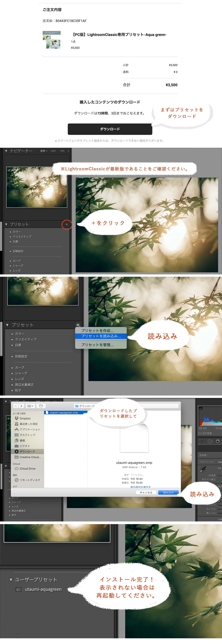Expand シャープ group below the file dialog
Screen dimensions: 222x644
pos(10,502)
